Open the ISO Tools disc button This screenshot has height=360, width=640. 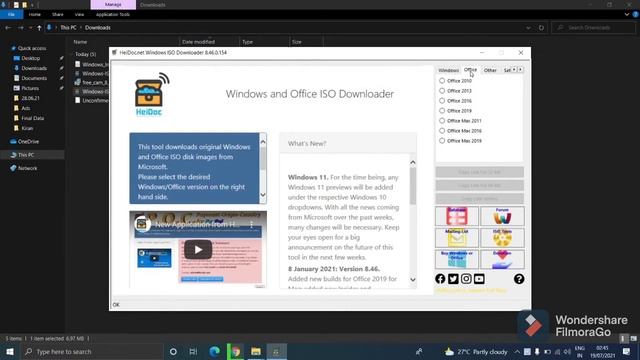[502, 238]
